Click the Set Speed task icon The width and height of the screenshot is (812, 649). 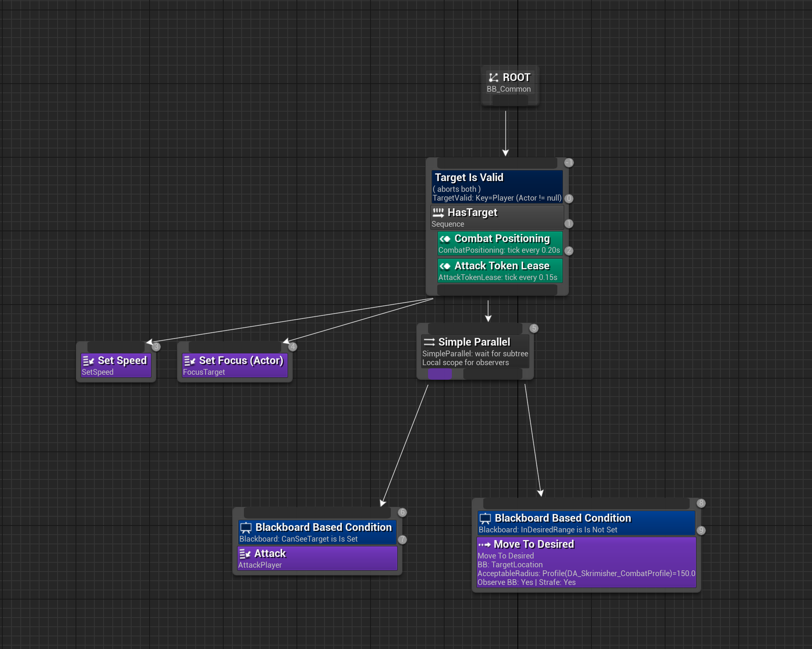coord(88,361)
